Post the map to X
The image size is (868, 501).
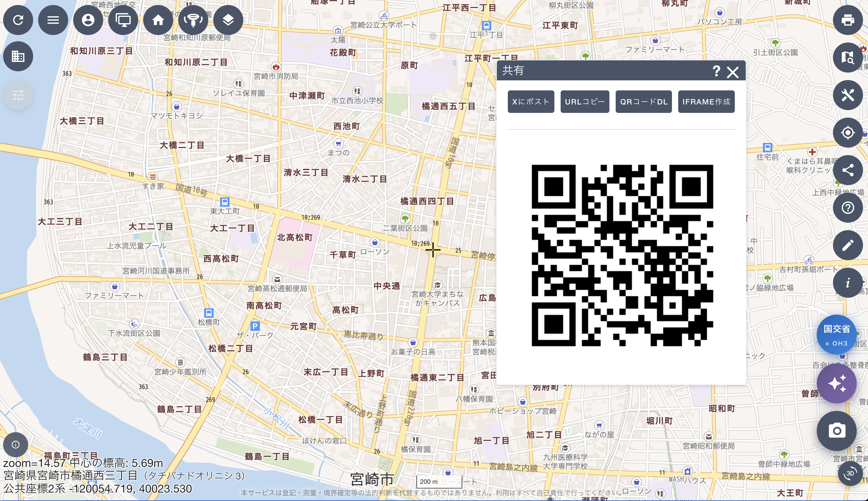pos(531,102)
